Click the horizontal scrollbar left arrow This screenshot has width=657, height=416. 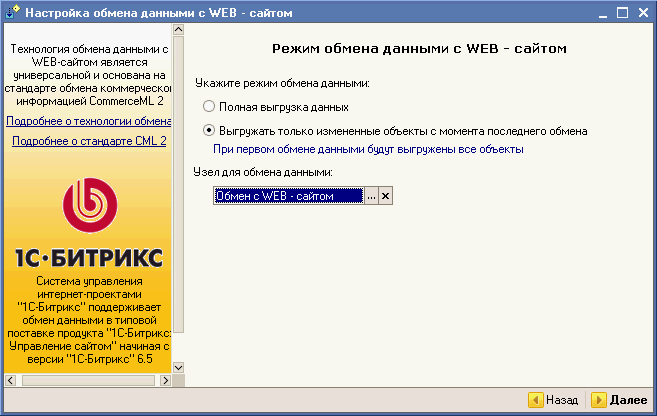(12, 381)
